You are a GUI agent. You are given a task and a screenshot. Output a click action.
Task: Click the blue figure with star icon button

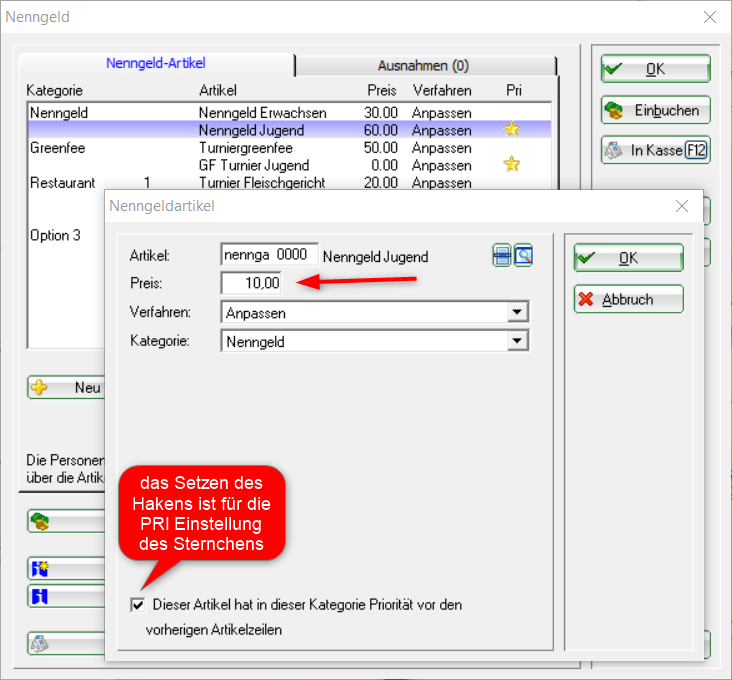coord(41,569)
